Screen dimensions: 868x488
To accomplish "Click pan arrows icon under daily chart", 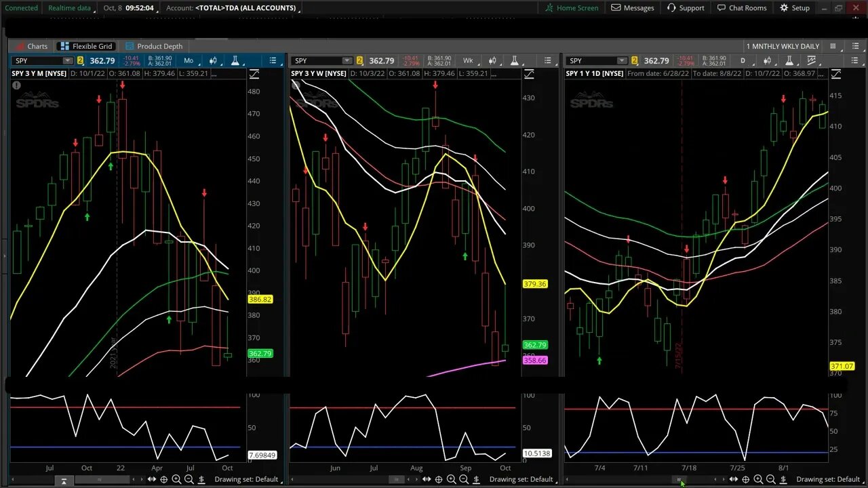I will click(x=733, y=479).
